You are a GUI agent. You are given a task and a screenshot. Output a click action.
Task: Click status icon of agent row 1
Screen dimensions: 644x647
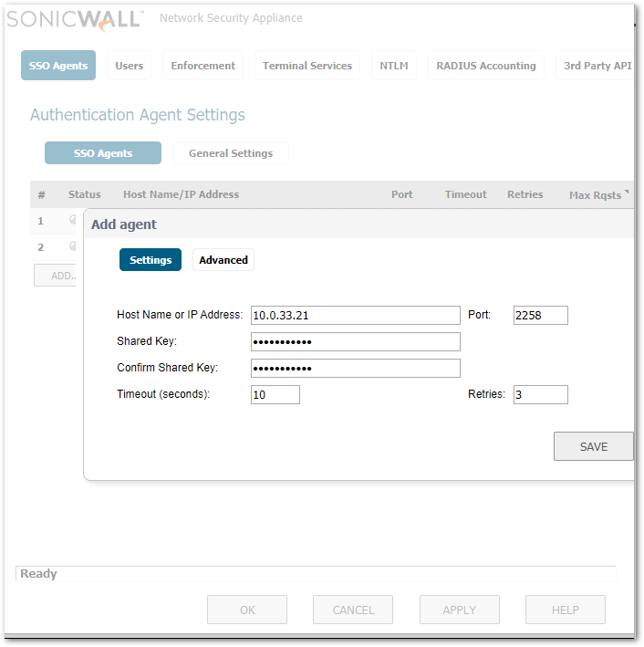73,220
